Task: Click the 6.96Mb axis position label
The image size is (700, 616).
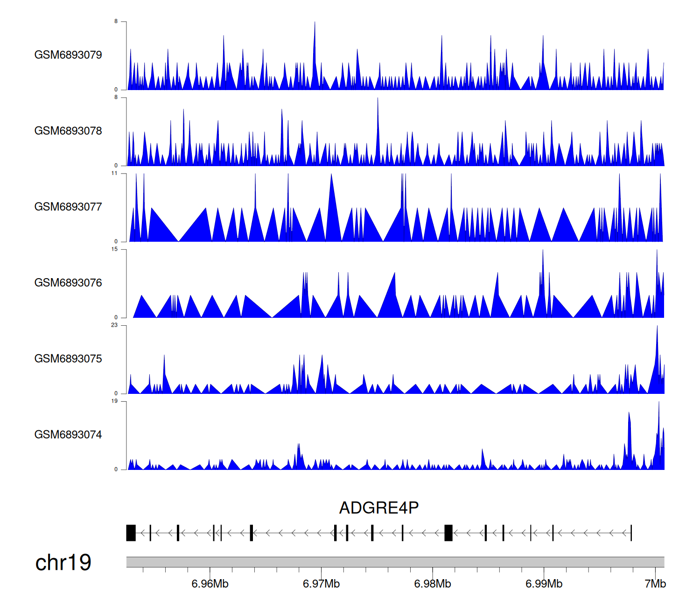Action: tap(210, 584)
